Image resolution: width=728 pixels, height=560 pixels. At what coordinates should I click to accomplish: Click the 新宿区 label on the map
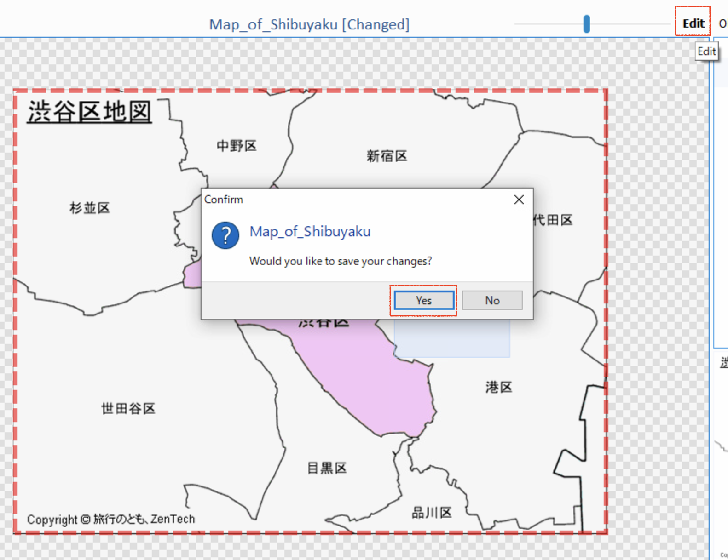click(387, 156)
